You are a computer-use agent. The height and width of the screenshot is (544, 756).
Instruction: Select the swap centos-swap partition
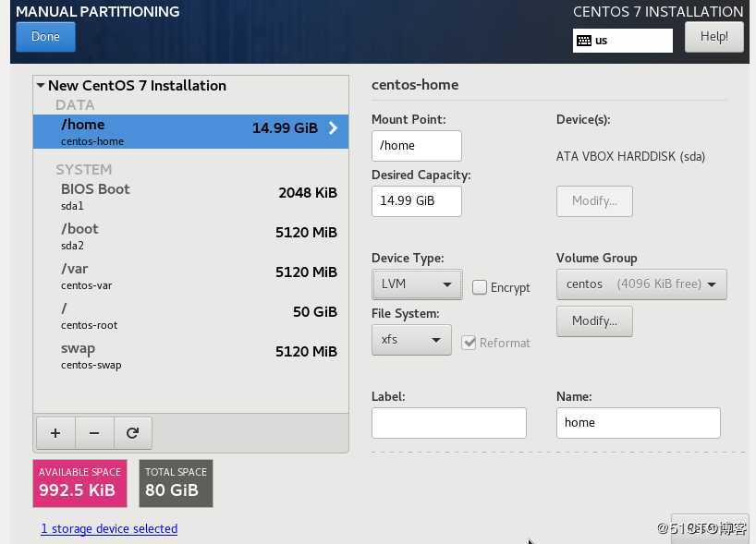coord(191,356)
